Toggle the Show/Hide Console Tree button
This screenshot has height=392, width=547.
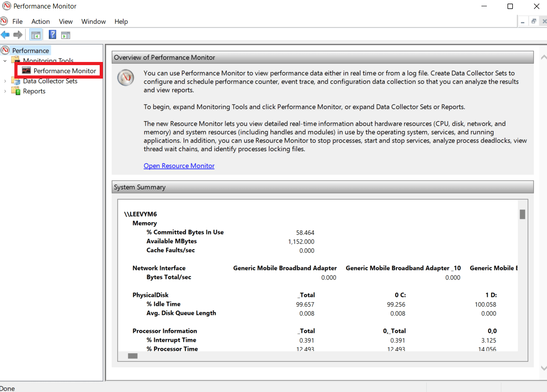(x=35, y=35)
